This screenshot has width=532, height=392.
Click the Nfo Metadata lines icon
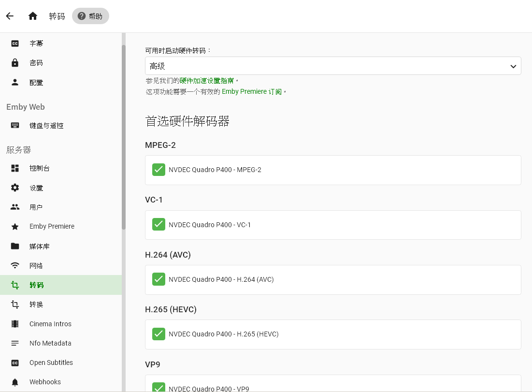coord(15,343)
